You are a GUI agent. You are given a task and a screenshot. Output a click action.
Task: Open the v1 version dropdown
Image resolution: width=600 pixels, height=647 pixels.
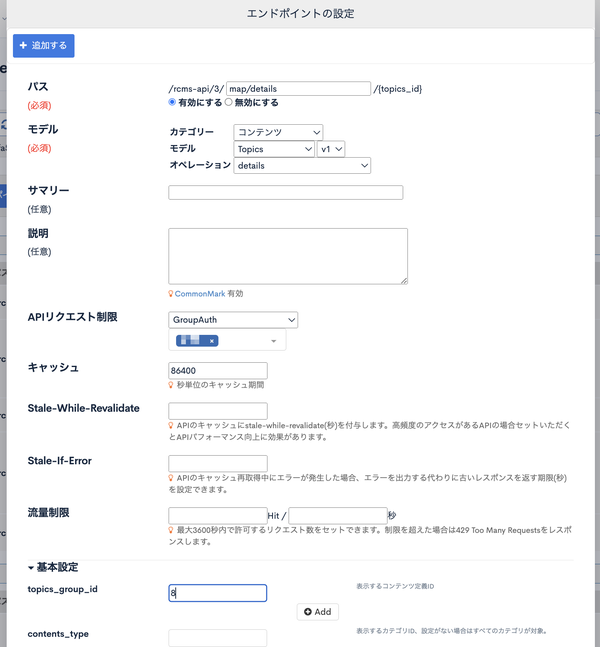tap(331, 149)
